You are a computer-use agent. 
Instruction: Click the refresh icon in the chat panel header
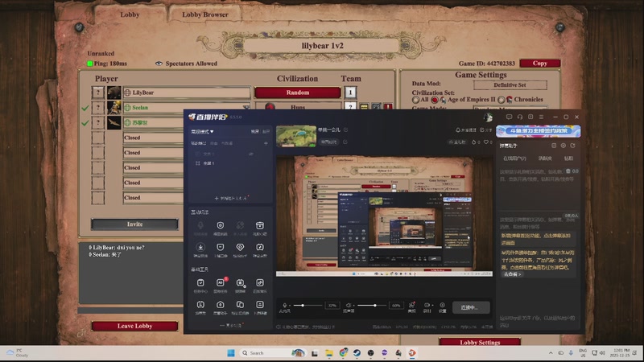[x=572, y=146]
